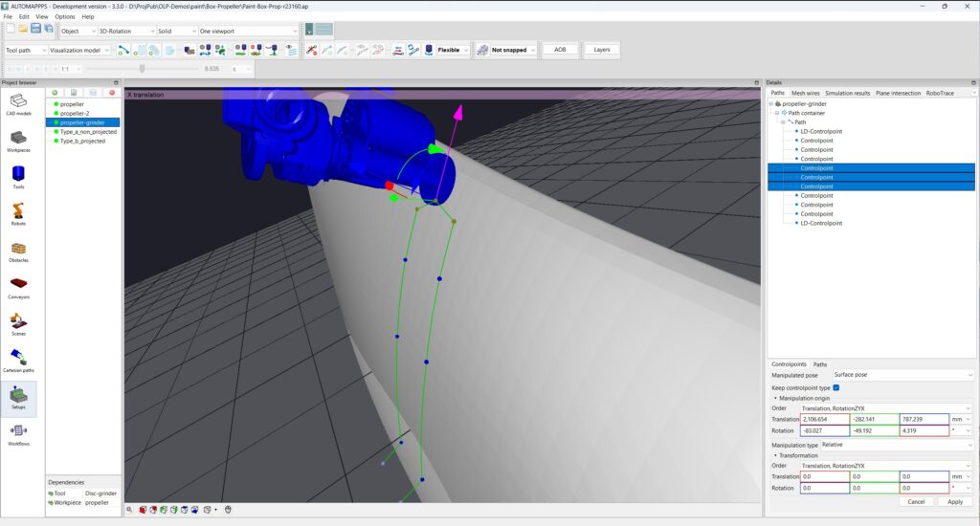Open CAD models in Project browser
Image resolution: width=980 pixels, height=526 pixels.
point(18,104)
